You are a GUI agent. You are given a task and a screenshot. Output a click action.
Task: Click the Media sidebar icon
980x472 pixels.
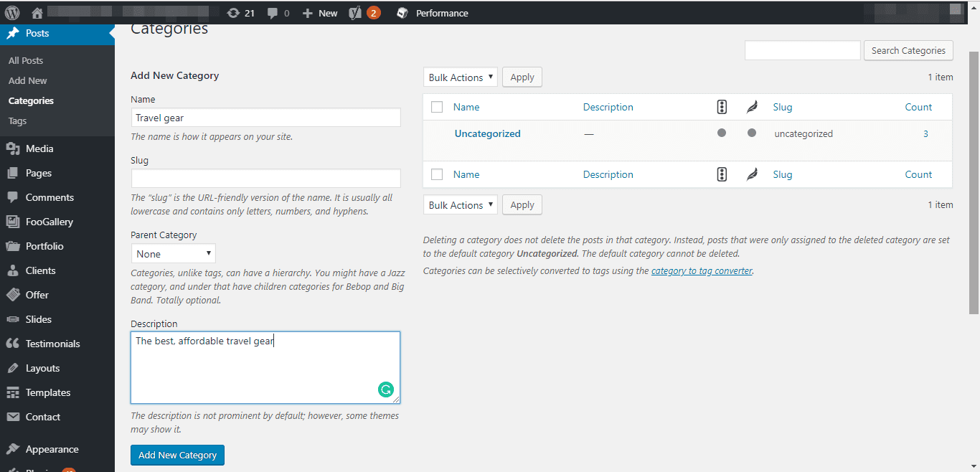tap(12, 148)
